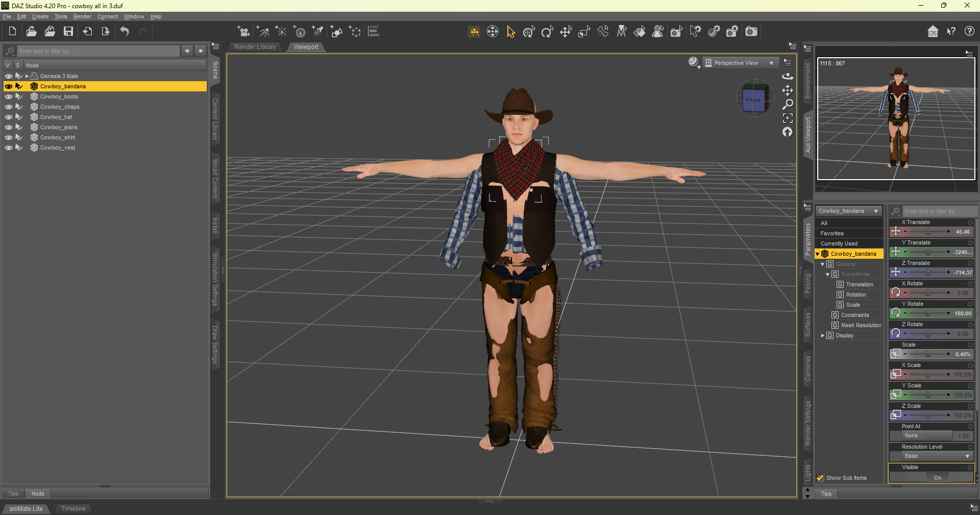Expand the Genesis 3 Male node
This screenshot has height=515, width=980.
[x=27, y=76]
